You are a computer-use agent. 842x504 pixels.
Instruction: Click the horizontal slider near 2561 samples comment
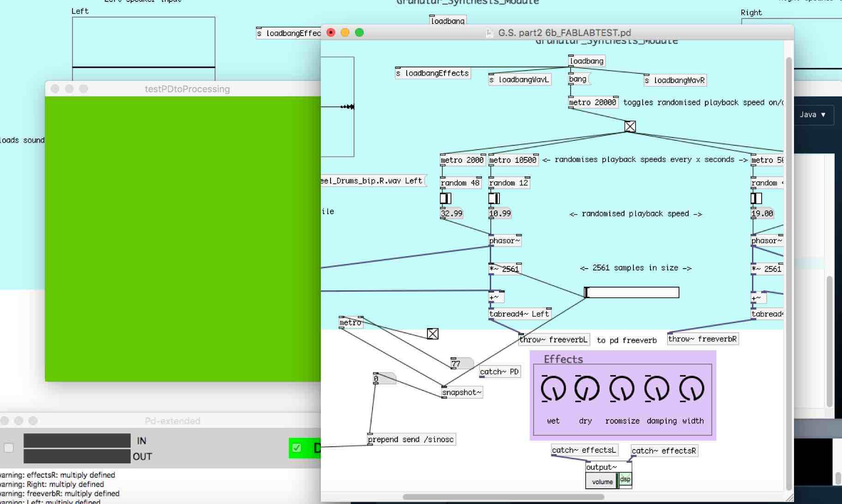tap(631, 292)
